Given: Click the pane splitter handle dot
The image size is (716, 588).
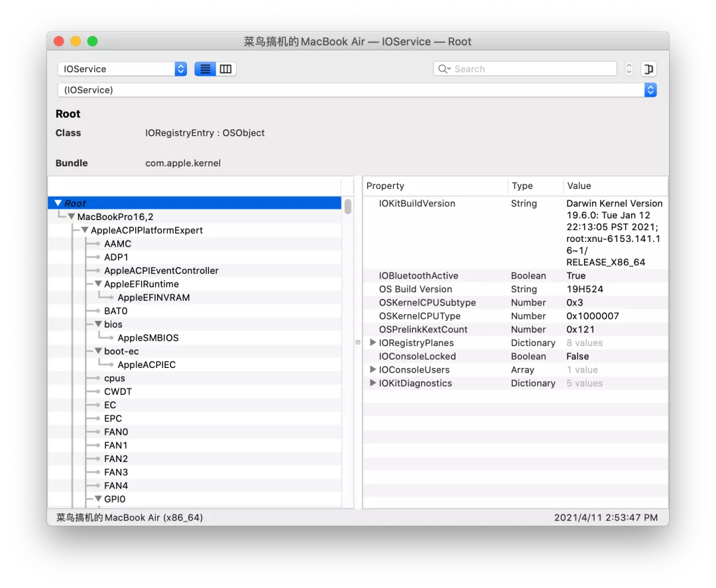Looking at the screenshot, I should pyautogui.click(x=358, y=342).
